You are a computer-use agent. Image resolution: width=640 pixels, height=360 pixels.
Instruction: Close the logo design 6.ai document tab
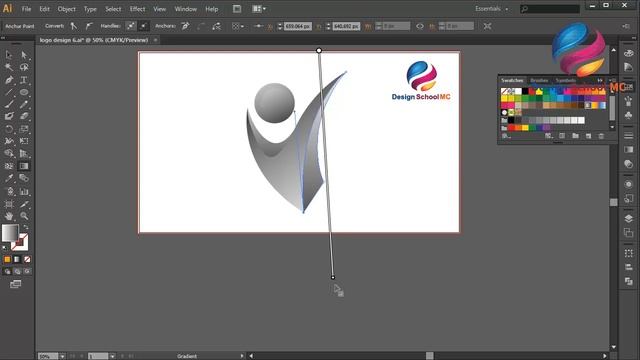(x=155, y=40)
